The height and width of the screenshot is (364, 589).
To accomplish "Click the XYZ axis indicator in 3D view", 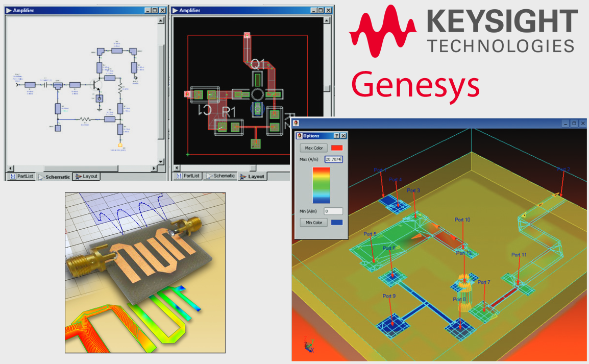I will 309,345.
